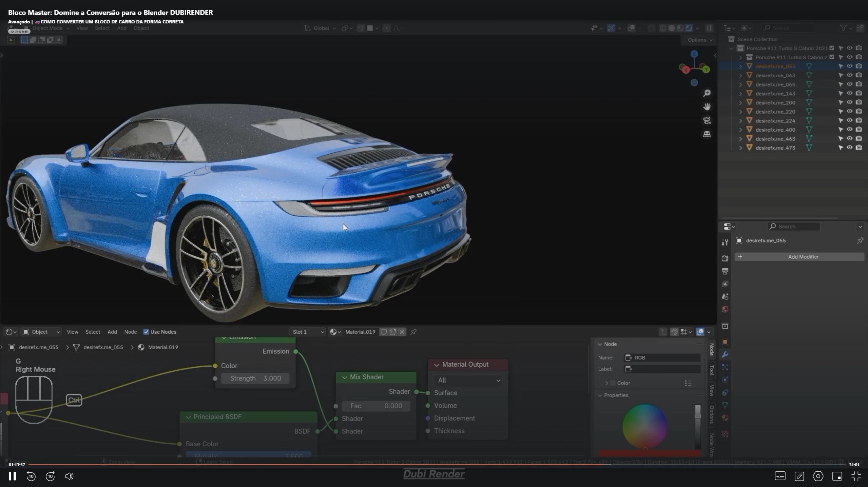
Task: Click the fake user shield for Material.019
Action: click(x=384, y=332)
